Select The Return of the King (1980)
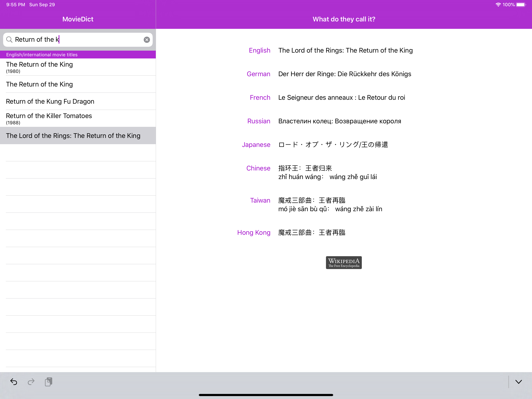Viewport: 532px width, 399px height. pos(78,67)
